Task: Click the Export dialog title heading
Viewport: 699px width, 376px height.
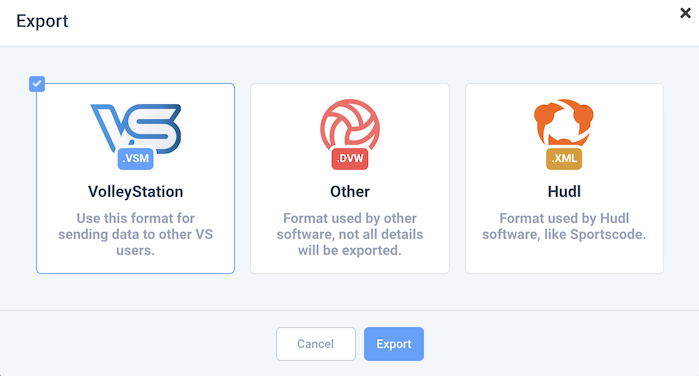Action: pos(42,21)
